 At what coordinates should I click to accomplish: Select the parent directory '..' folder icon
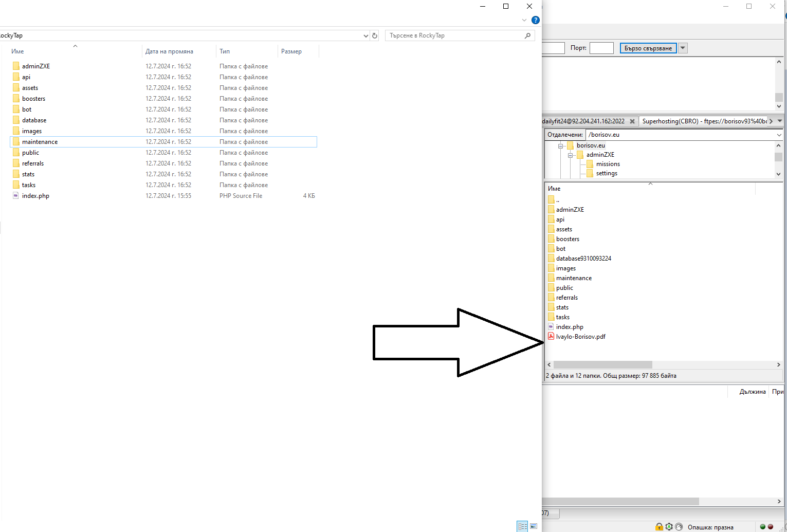[x=551, y=200]
